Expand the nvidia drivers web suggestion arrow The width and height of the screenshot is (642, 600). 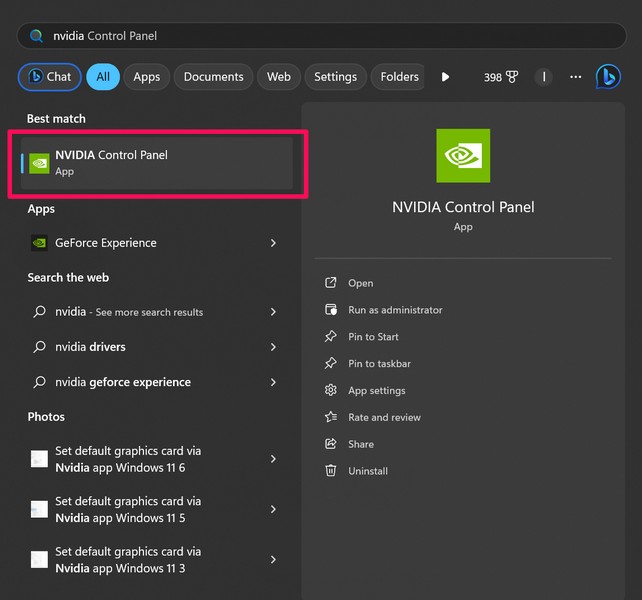pyautogui.click(x=273, y=347)
